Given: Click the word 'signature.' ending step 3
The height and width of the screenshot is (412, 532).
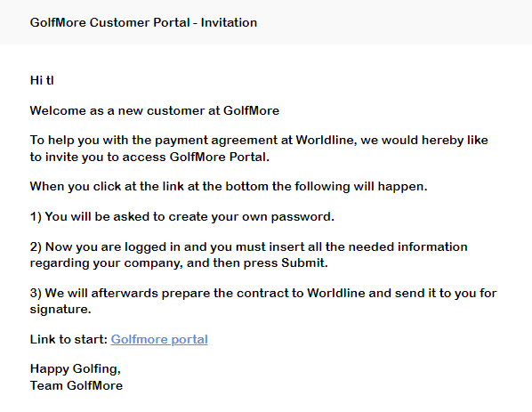Looking at the screenshot, I should click(60, 309).
